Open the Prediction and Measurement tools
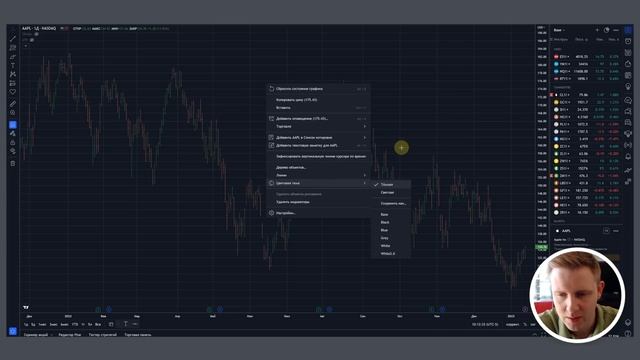The height and width of the screenshot is (360, 640). [13, 83]
